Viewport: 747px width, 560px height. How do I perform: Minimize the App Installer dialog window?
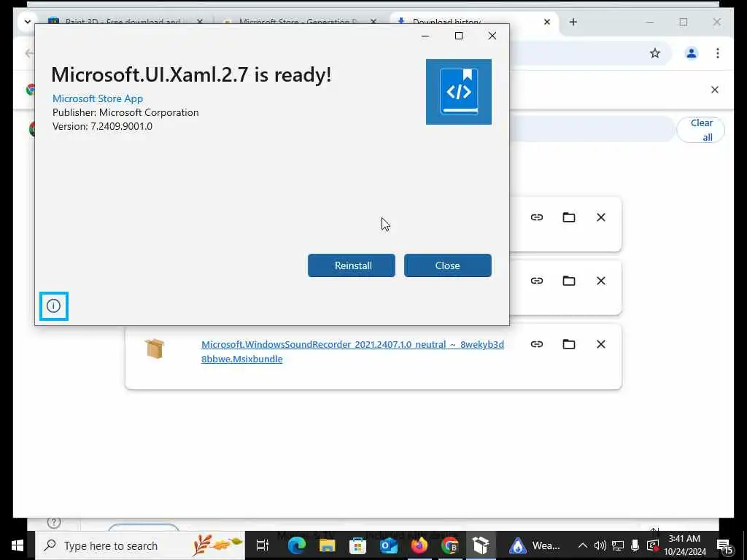point(425,36)
